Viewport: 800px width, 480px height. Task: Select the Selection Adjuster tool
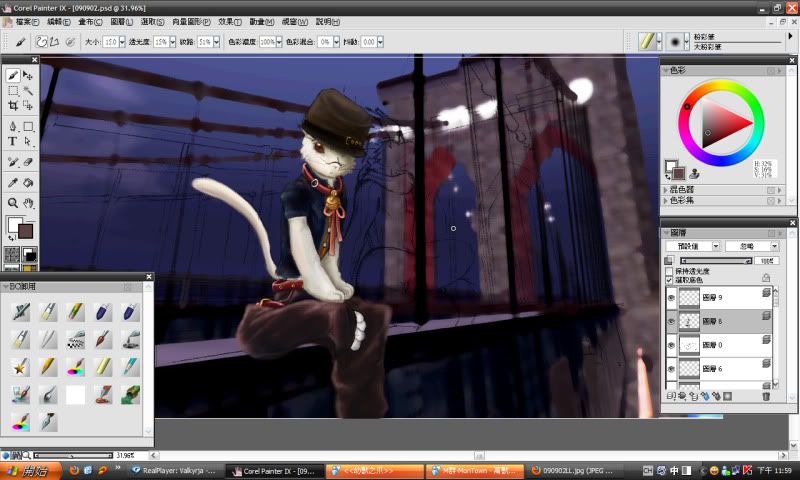coord(28,106)
